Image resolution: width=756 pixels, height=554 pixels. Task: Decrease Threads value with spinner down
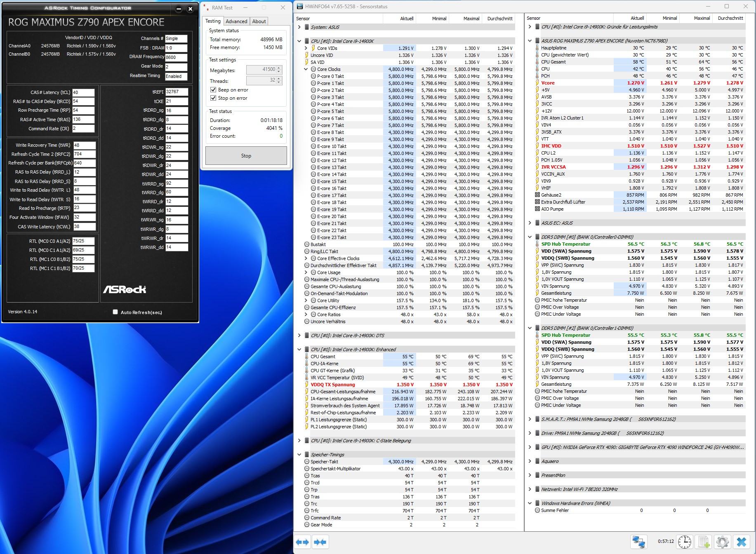click(279, 82)
